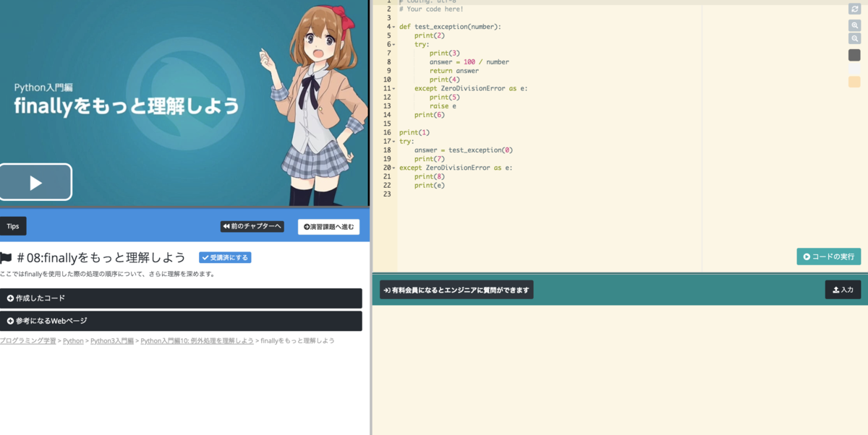Open プログラミング学習 breadcrumb link

pos(27,340)
